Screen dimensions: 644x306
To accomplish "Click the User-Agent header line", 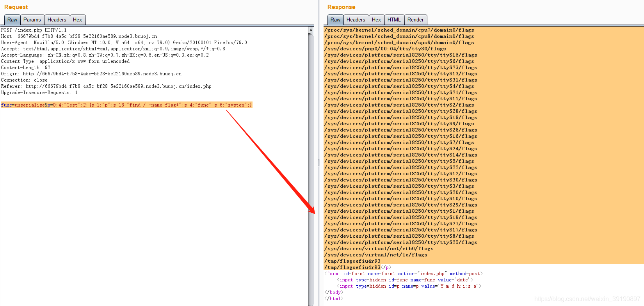I will 124,43.
